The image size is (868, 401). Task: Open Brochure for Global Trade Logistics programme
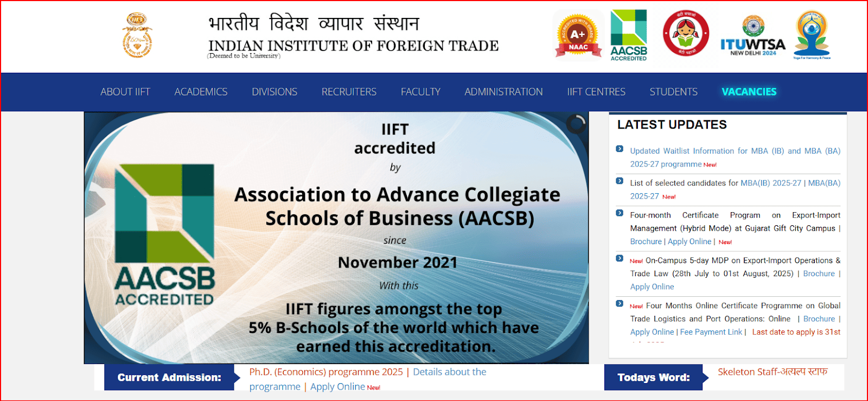(819, 319)
